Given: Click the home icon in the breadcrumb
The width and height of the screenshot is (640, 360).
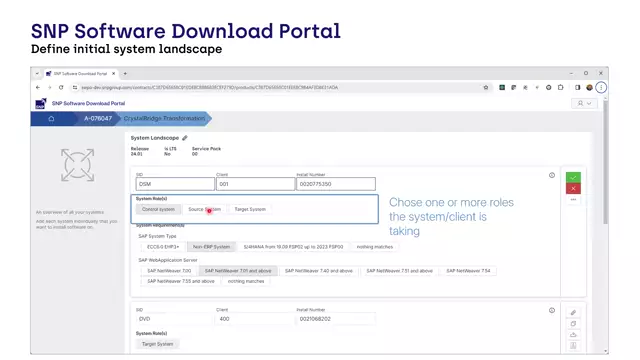Looking at the screenshot, I should [x=51, y=118].
